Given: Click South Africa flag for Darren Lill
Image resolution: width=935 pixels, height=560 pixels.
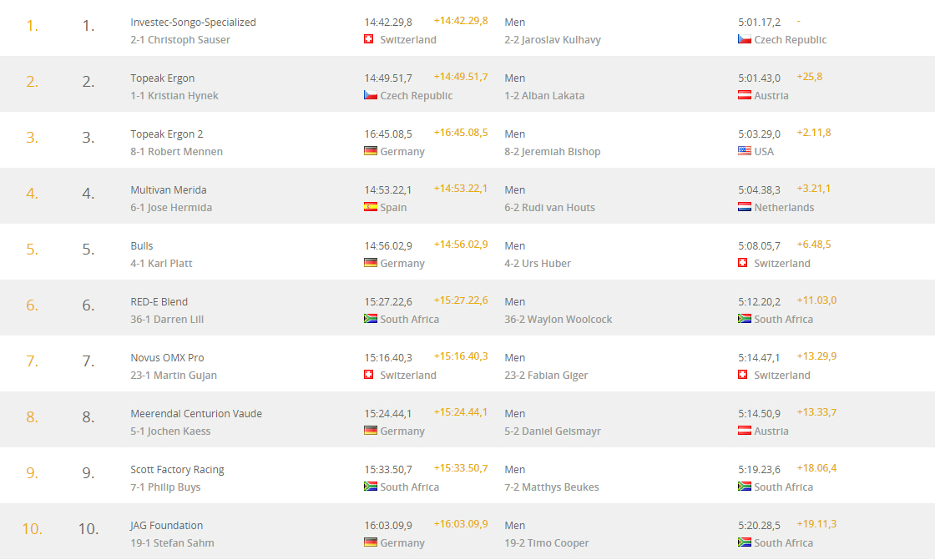Looking at the screenshot, I should point(371,319).
